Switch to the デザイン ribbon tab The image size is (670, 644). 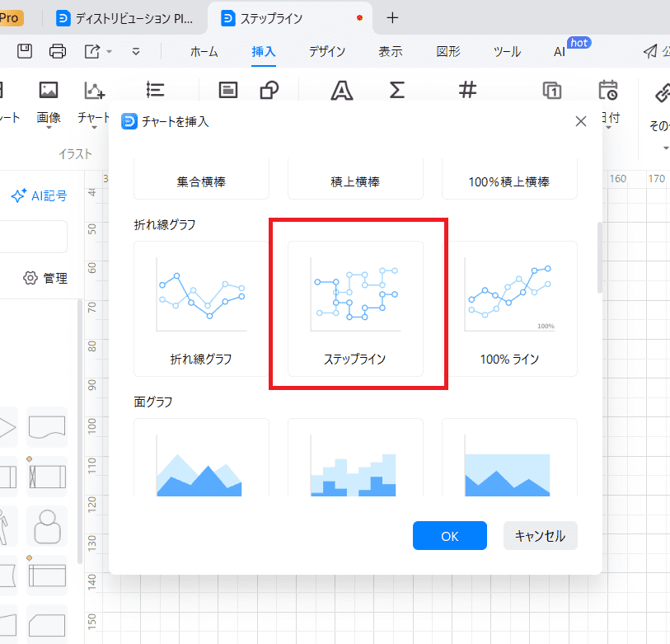point(327,51)
